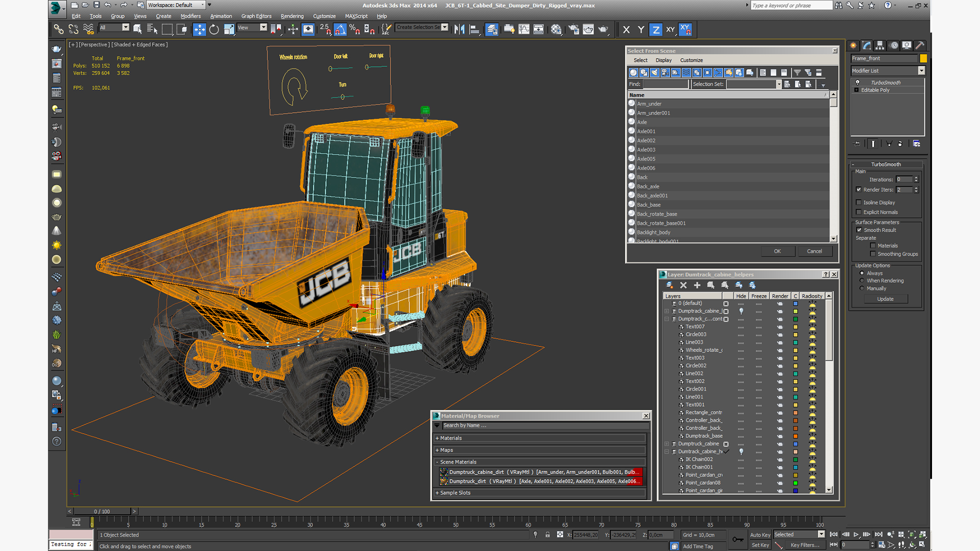Click color swatch of Text007 layer row
Image resolution: width=980 pixels, height=551 pixels.
795,327
